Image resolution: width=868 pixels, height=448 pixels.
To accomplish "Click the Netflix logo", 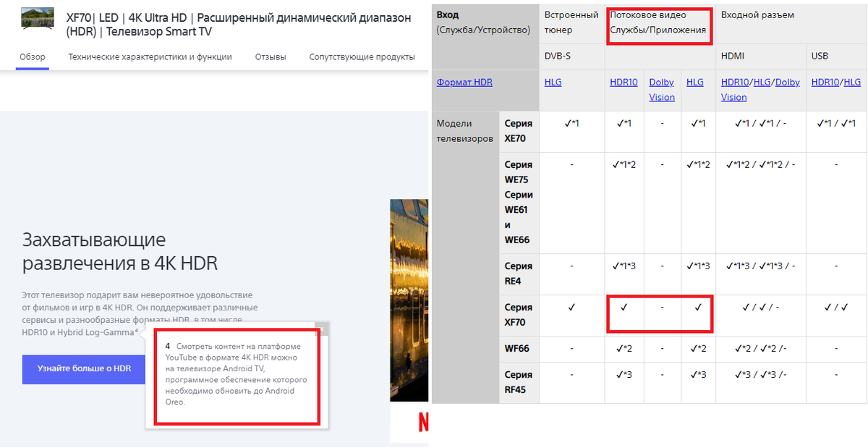I will click(x=422, y=421).
